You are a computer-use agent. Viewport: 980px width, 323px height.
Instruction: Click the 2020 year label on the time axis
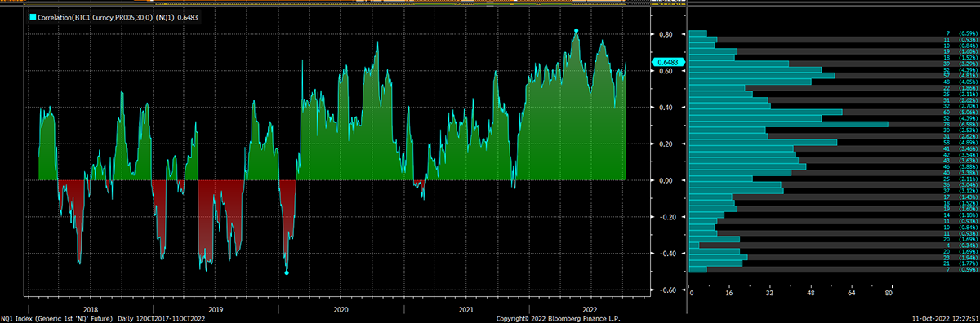[341, 310]
